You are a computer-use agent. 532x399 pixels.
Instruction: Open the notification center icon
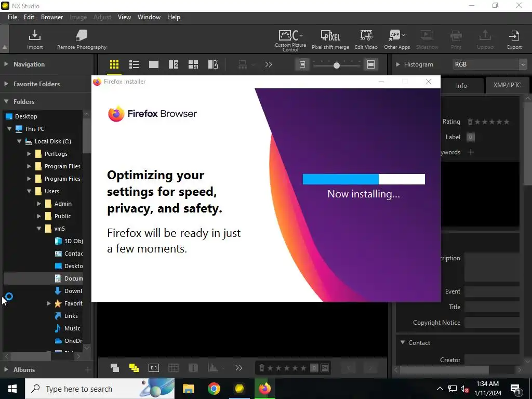coord(515,389)
